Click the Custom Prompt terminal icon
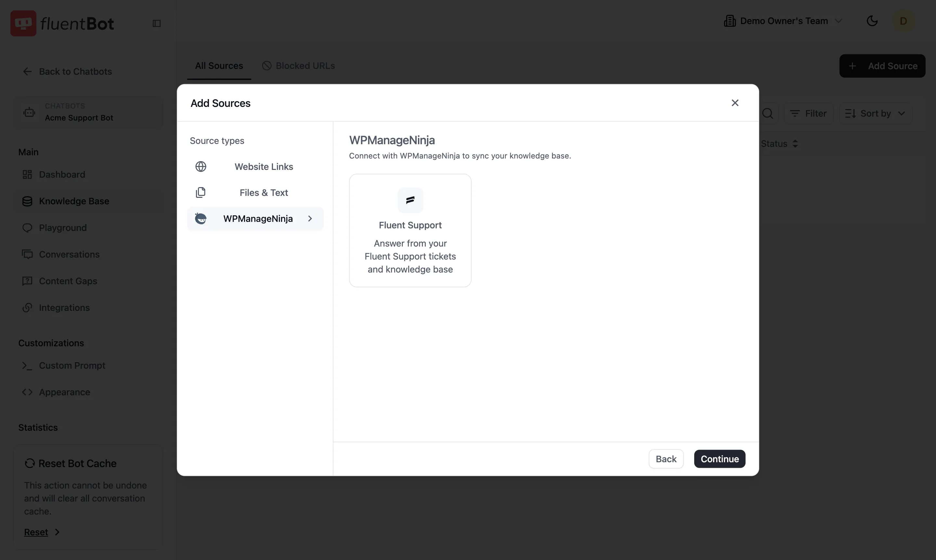Image resolution: width=936 pixels, height=560 pixels. (27, 365)
